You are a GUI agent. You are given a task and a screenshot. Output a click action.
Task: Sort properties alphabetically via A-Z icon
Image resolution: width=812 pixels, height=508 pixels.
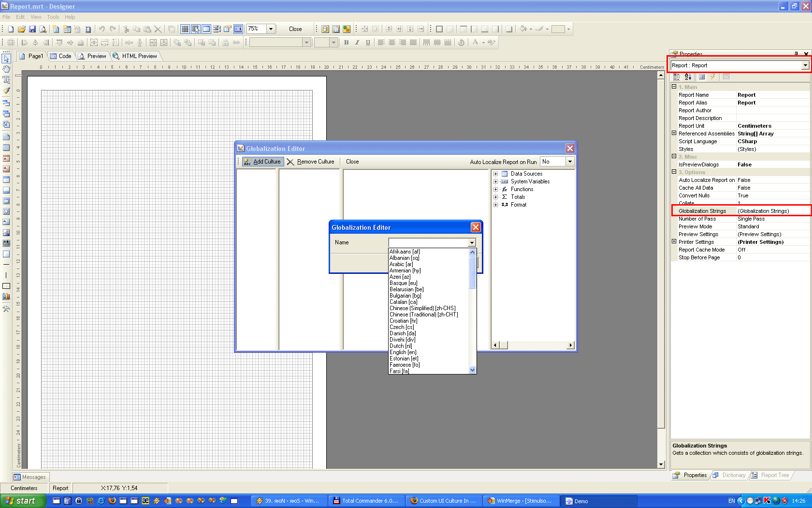pyautogui.click(x=688, y=77)
